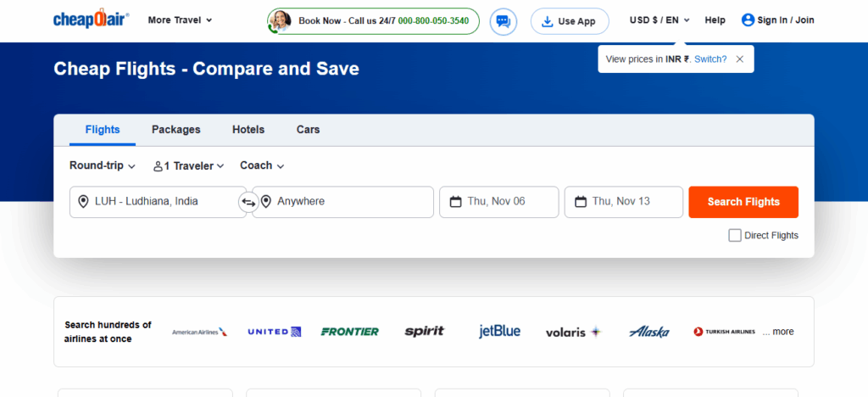
Task: Click the 'Cheap Flights - Compare and Save' heading
Action: pos(207,69)
